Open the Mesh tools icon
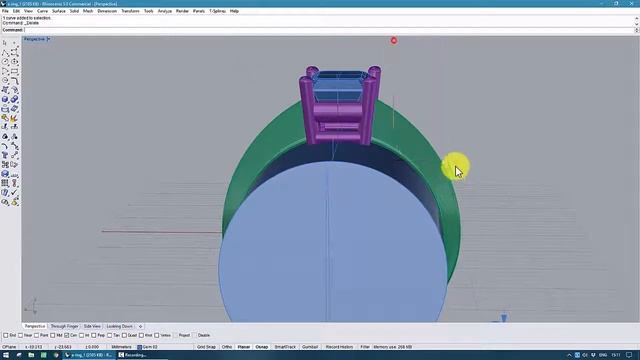 (14, 109)
